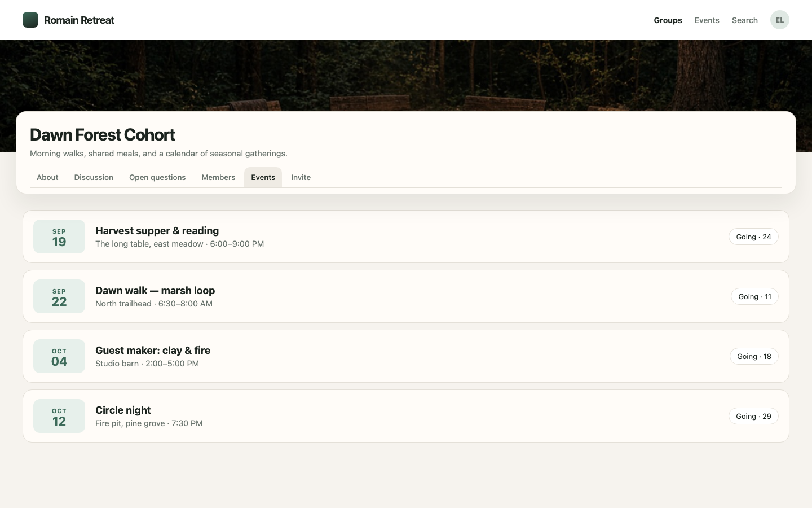Image resolution: width=812 pixels, height=508 pixels.
Task: Click Going · 24 on Harvest supper
Action: tap(753, 237)
